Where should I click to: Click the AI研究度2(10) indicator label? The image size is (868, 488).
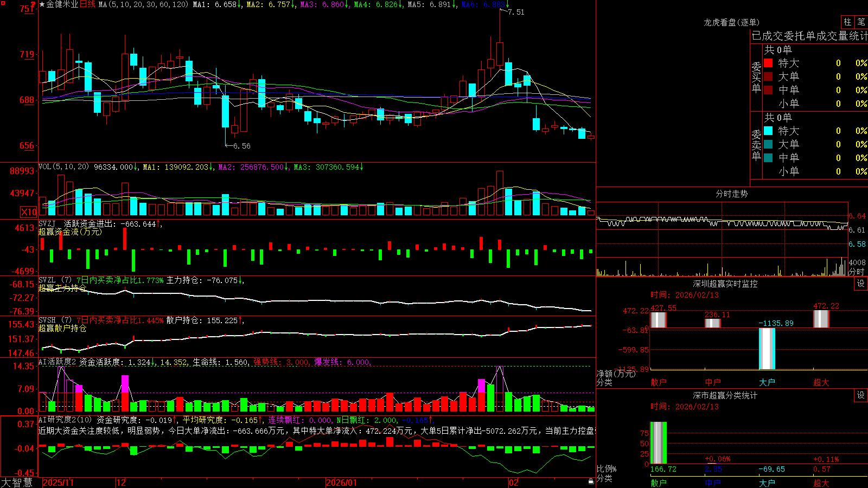click(x=65, y=420)
